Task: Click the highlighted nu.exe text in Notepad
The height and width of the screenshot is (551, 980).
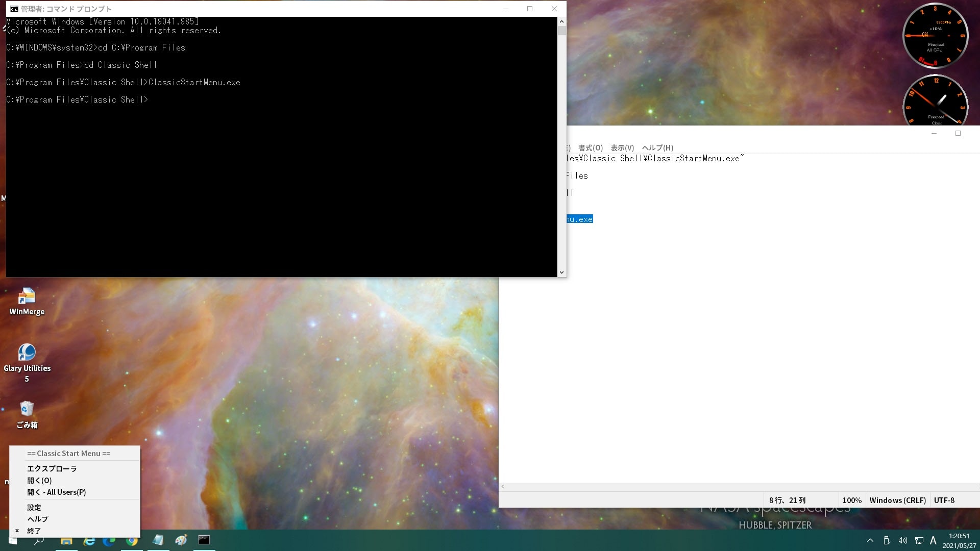Action: (x=579, y=219)
